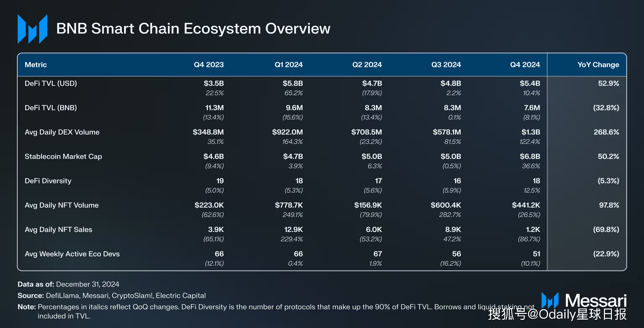Click the Avg Daily NFT Sales label
Screen dimensions: 644x328
tap(58, 229)
